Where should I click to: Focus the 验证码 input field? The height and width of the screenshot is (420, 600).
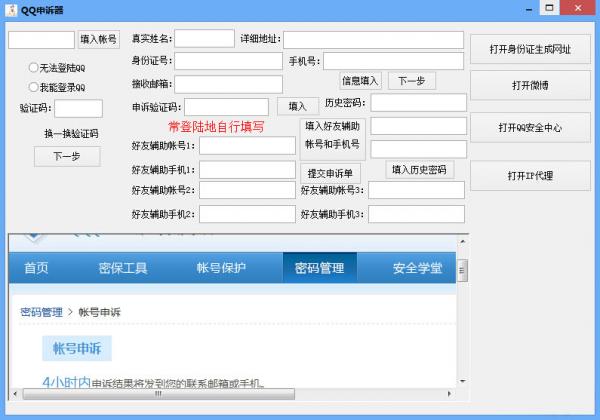point(78,108)
